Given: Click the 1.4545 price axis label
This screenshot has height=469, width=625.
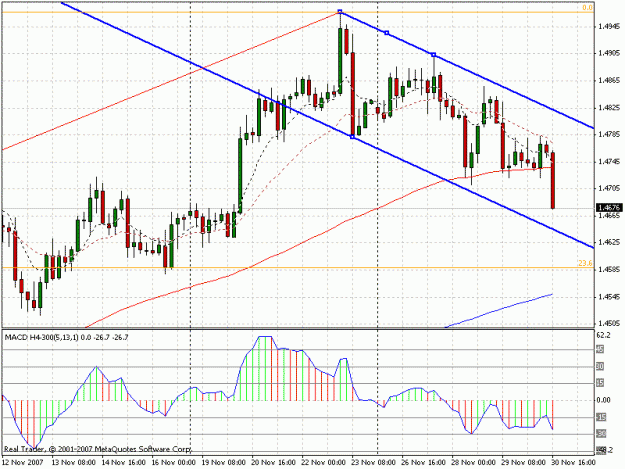Looking at the screenshot, I should point(609,297).
